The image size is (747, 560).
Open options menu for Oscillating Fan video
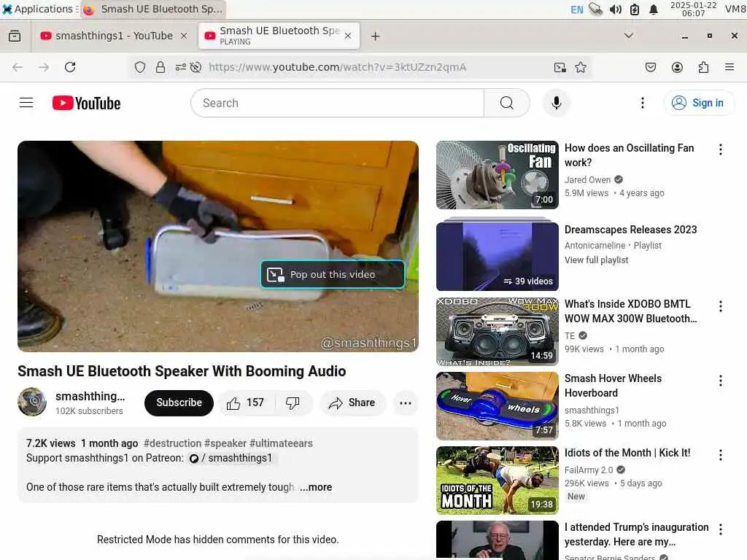tap(720, 149)
